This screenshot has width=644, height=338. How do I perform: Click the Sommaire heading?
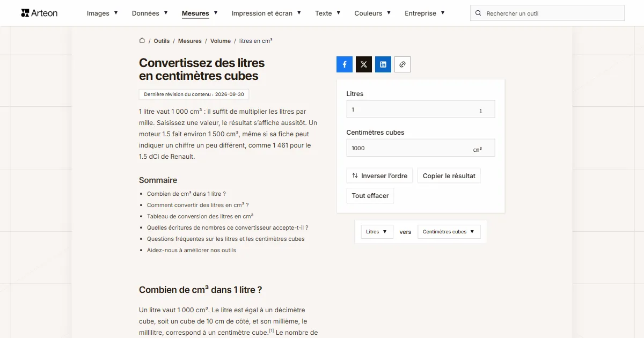pos(158,180)
